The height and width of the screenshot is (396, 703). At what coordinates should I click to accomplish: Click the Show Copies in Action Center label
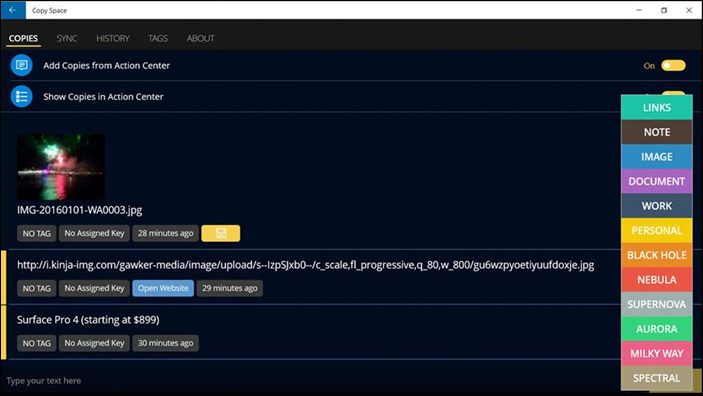pyautogui.click(x=103, y=96)
